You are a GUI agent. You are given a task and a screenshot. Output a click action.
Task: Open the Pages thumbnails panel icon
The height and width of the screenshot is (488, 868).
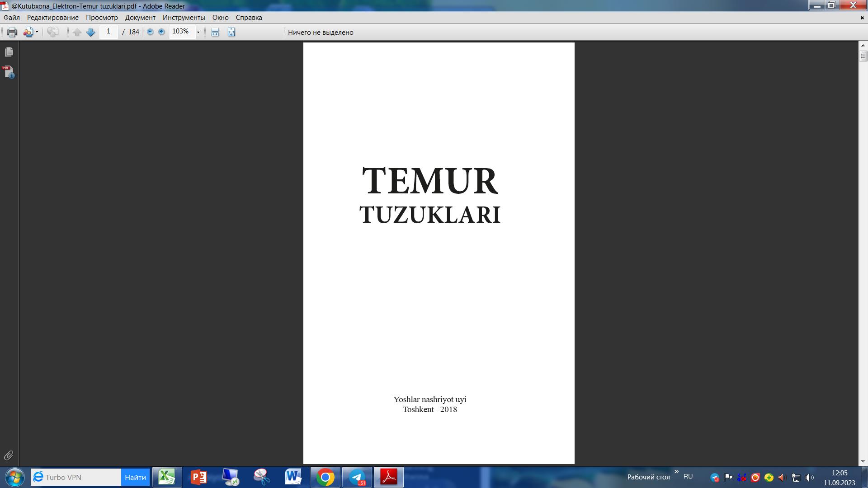tap(9, 52)
